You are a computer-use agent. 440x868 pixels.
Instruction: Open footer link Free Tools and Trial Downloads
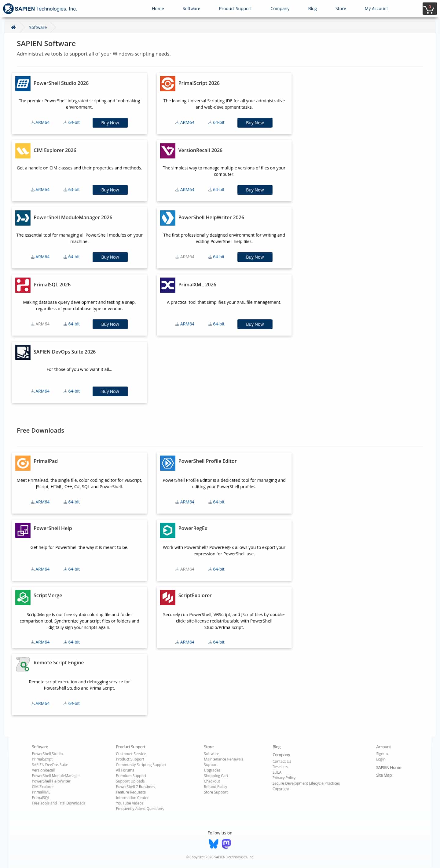pyautogui.click(x=59, y=803)
